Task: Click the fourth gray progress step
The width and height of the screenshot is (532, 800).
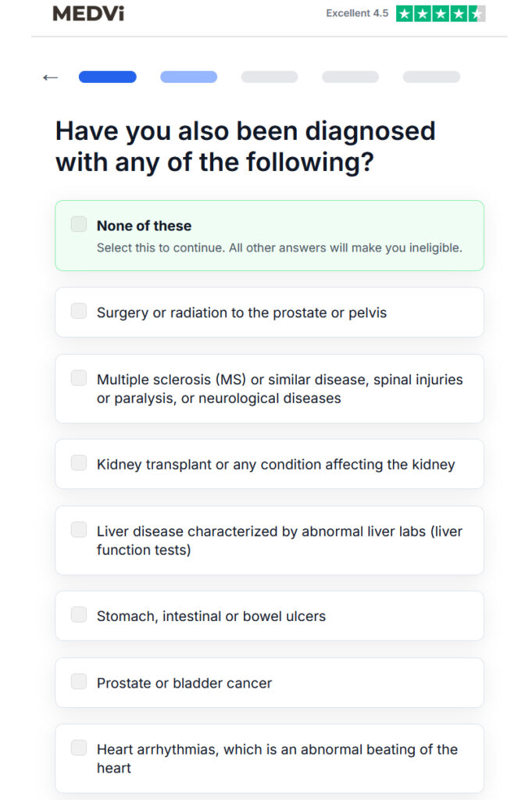Action: [x=351, y=77]
